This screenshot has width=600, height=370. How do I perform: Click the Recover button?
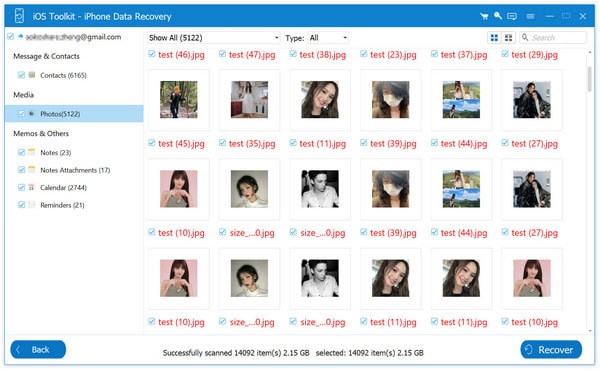(x=551, y=349)
